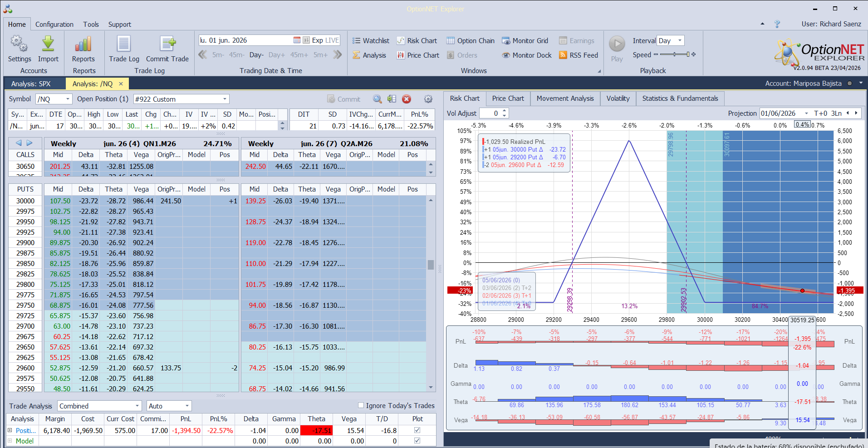868x448 pixels.
Task: Click the Day- step back button
Action: [x=256, y=55]
